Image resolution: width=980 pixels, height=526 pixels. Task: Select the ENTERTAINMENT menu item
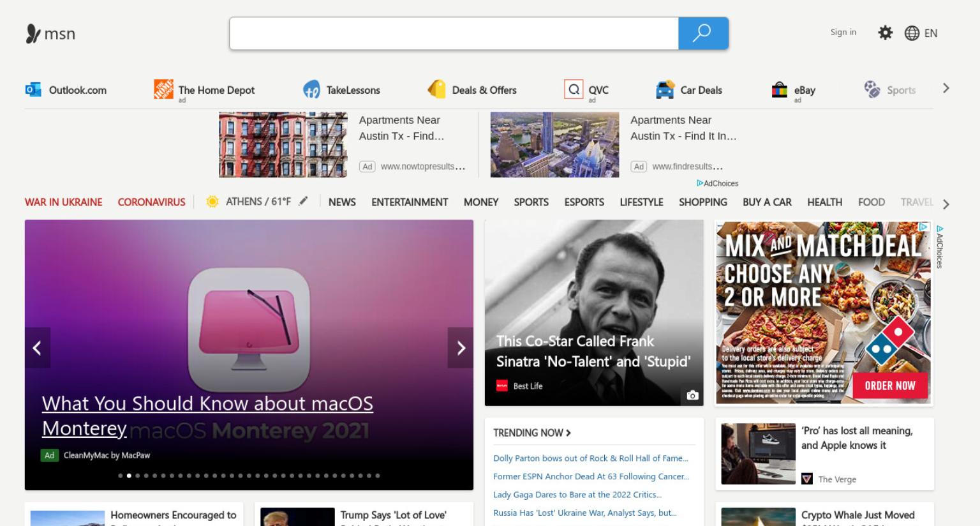pos(410,202)
